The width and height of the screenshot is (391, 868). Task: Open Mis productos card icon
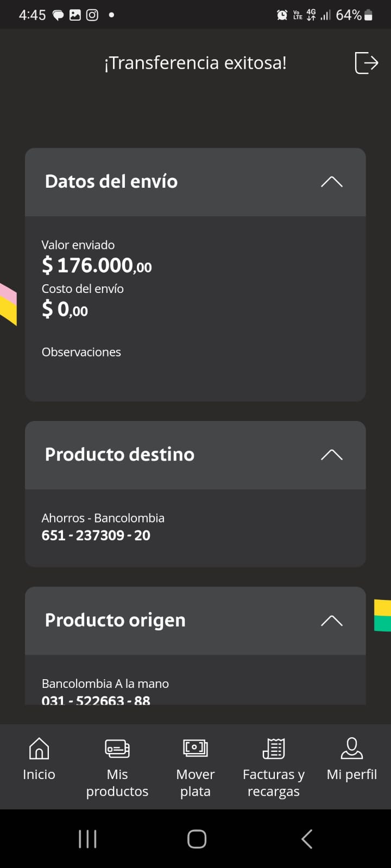(117, 749)
